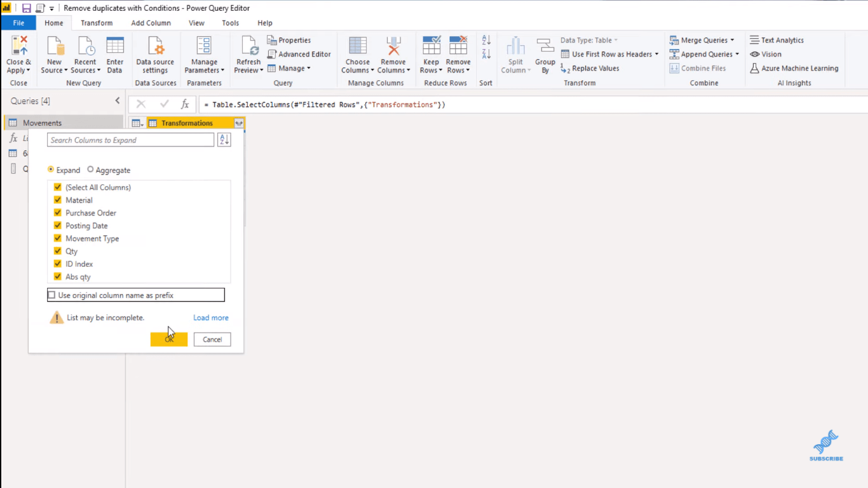Confirm formula with the checkmark button
The image size is (868, 488).
pyautogui.click(x=164, y=104)
